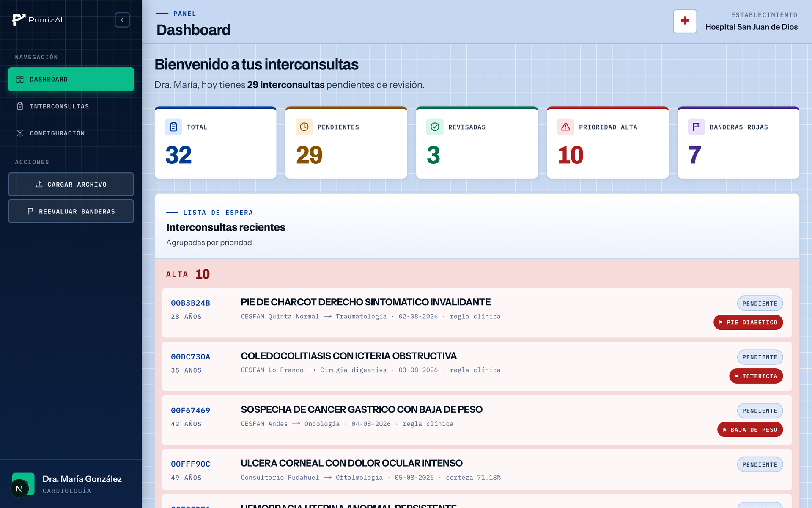812x508 pixels.
Task: Click Pendiente badge on Coledocolitiasis row
Action: coord(760,357)
